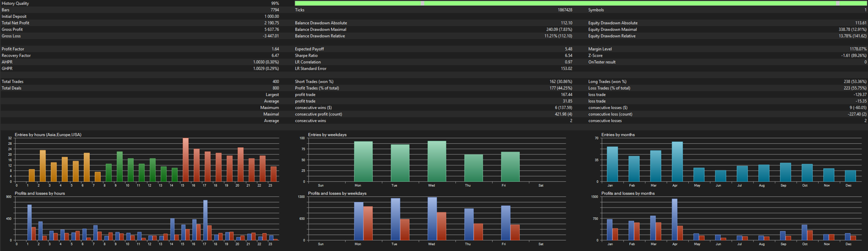This screenshot has height=251, width=868.
Task: Select the Z-Score value -1.61 (89.26%)
Action: (x=854, y=56)
